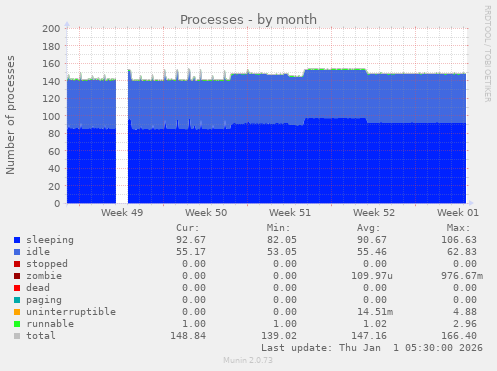Click sleeping current value 92.67
Screen dimensions: 497x371
[x=191, y=240]
